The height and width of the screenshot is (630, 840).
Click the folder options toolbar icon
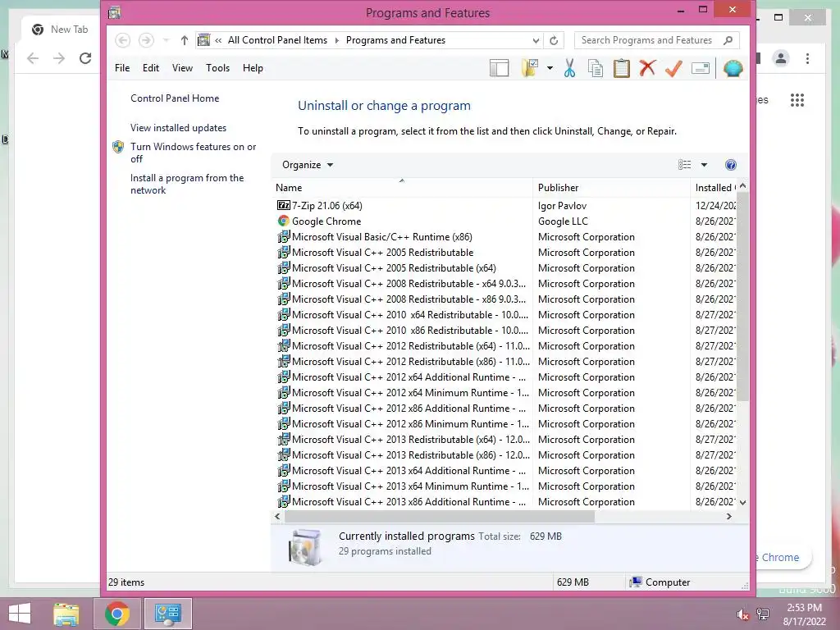[x=530, y=69]
